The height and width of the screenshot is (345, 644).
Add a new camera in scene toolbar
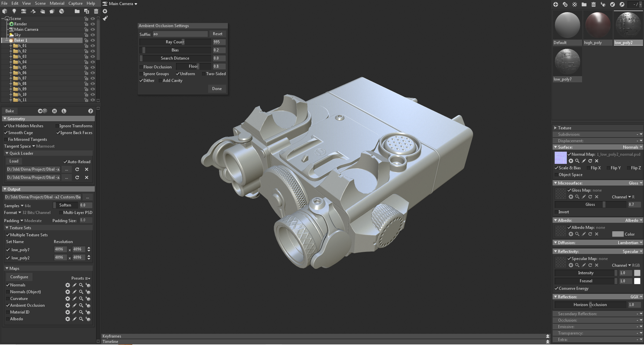[24, 11]
